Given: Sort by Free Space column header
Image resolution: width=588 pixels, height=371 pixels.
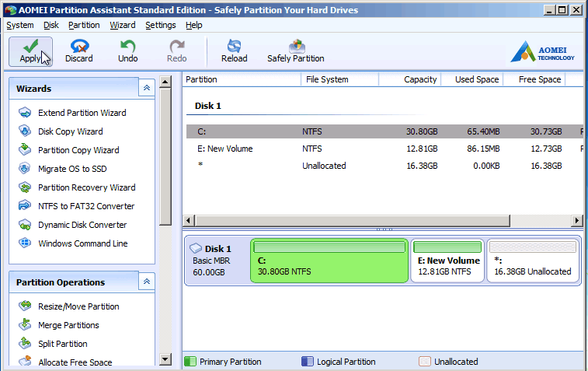Looking at the screenshot, I should tap(534, 79).
